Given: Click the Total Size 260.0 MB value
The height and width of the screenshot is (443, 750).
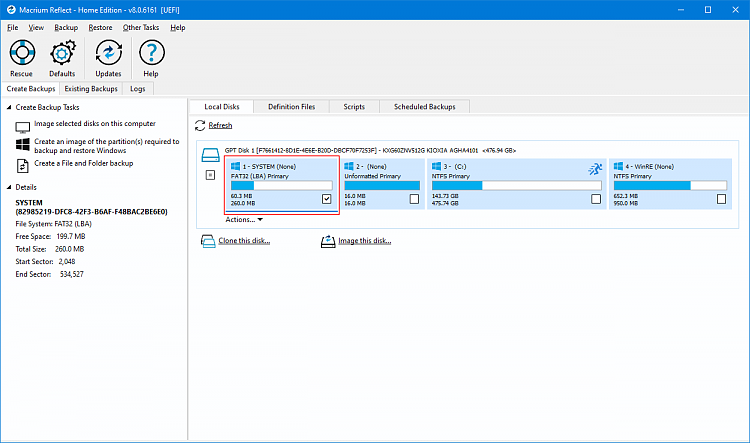Looking at the screenshot, I should click(69, 249).
